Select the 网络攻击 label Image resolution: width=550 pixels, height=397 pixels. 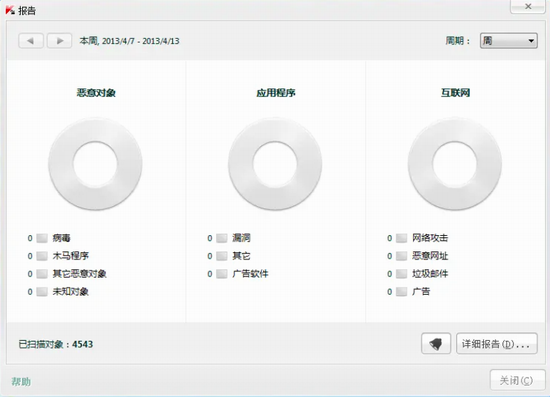pos(430,238)
